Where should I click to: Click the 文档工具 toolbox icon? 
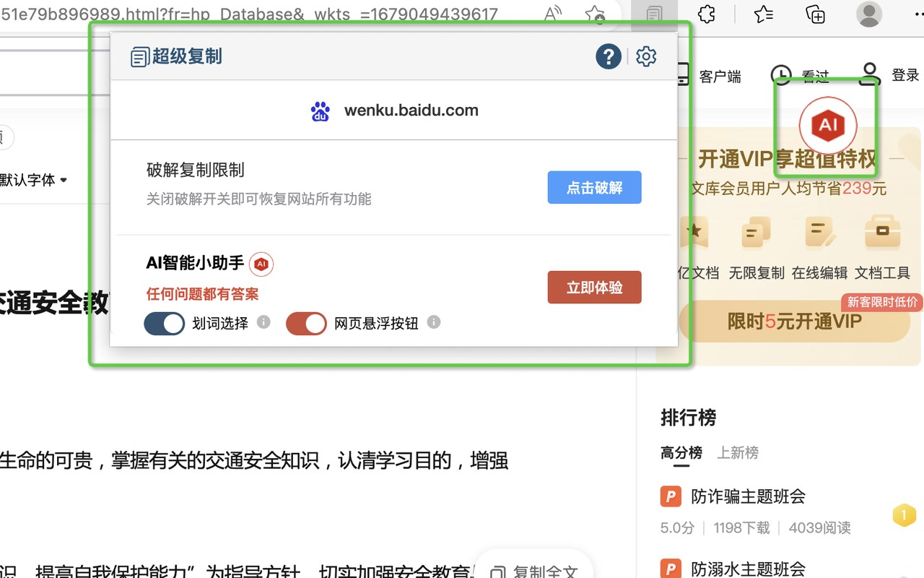click(882, 232)
